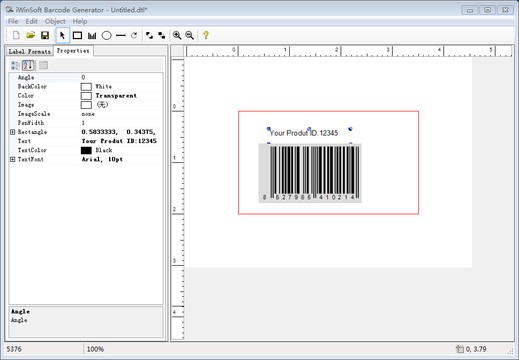Select the Angle property row label
The height and width of the screenshot is (360, 519).
pyautogui.click(x=26, y=77)
